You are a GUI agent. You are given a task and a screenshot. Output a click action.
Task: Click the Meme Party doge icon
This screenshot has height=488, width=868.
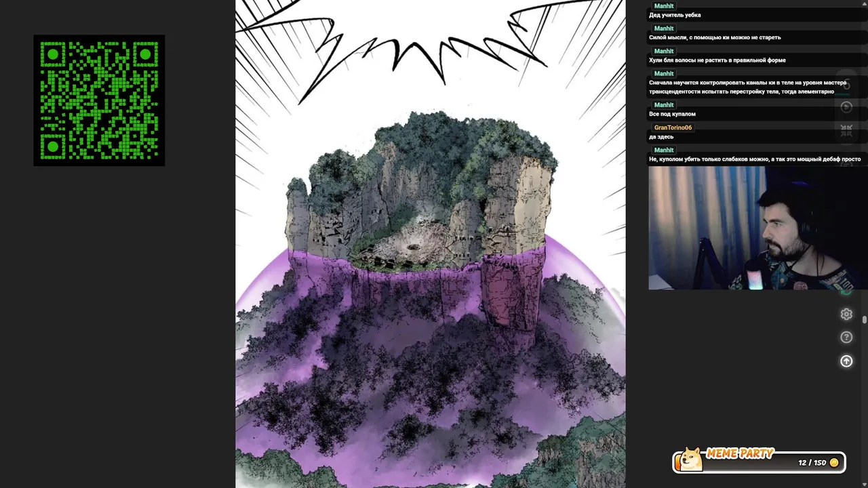point(691,459)
